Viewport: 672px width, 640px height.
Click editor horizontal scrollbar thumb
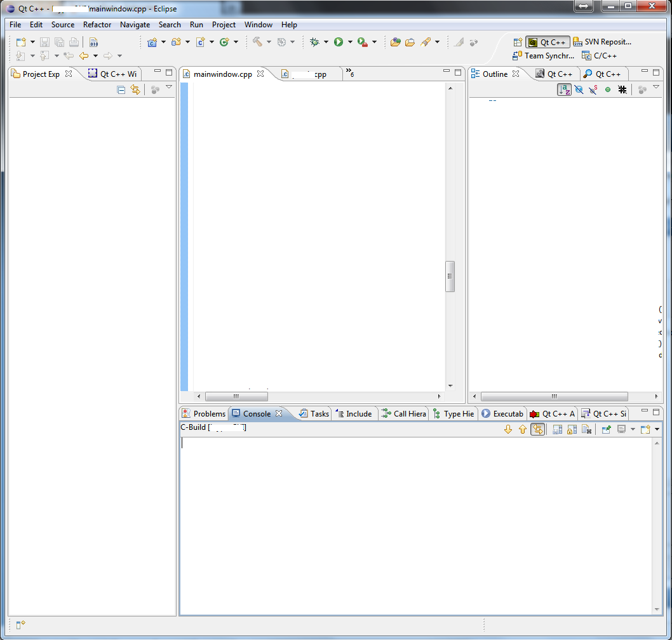pyautogui.click(x=236, y=396)
